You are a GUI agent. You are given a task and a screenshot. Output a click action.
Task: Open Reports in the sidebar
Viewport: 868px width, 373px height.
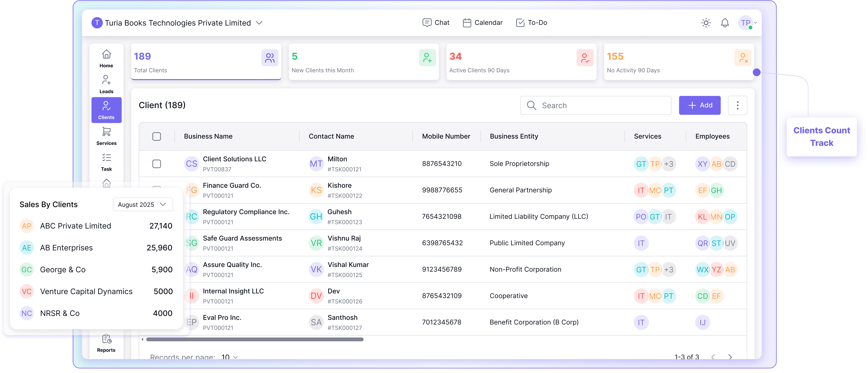106,343
